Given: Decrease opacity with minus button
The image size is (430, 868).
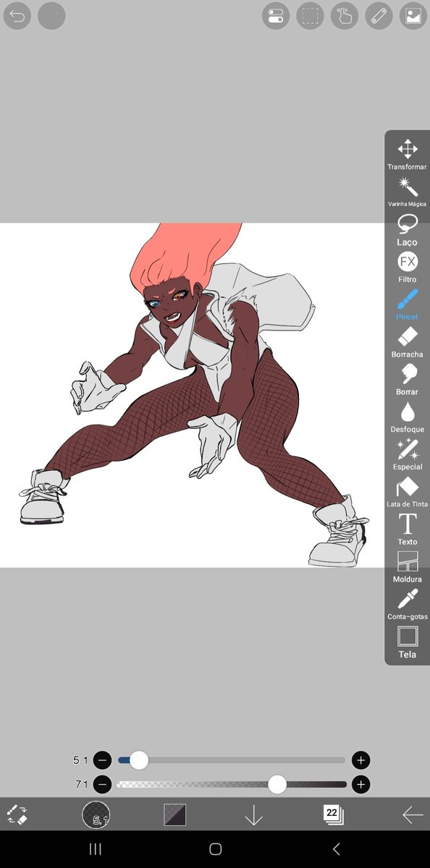Looking at the screenshot, I should click(x=102, y=784).
